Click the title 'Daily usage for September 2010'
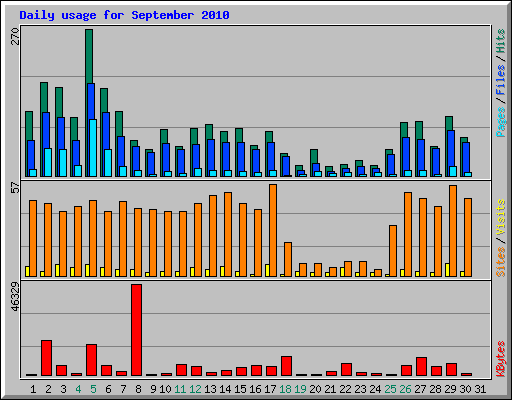The image size is (512, 400). coord(124,15)
